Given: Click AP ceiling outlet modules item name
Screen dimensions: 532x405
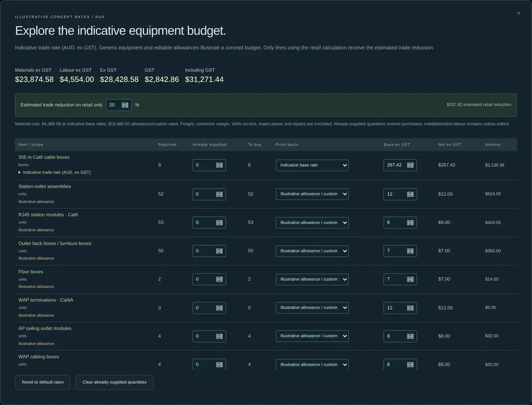Looking at the screenshot, I should click(x=45, y=328).
